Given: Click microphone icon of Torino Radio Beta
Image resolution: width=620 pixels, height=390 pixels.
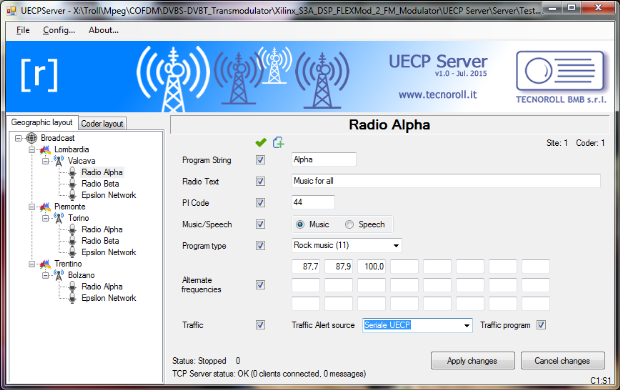Looking at the screenshot, I should point(72,241).
